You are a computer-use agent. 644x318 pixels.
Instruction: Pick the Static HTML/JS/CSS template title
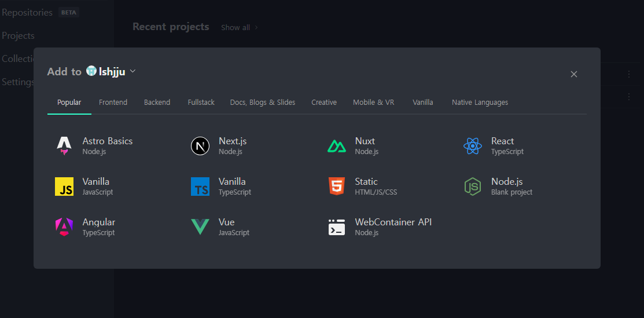tap(366, 181)
